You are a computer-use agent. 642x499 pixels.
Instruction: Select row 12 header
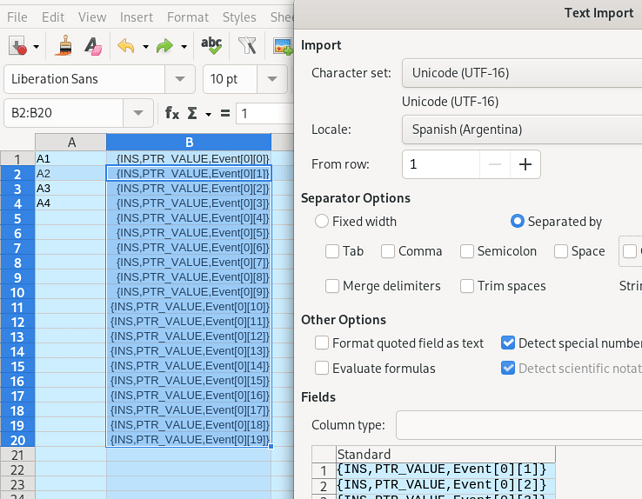pos(17,322)
